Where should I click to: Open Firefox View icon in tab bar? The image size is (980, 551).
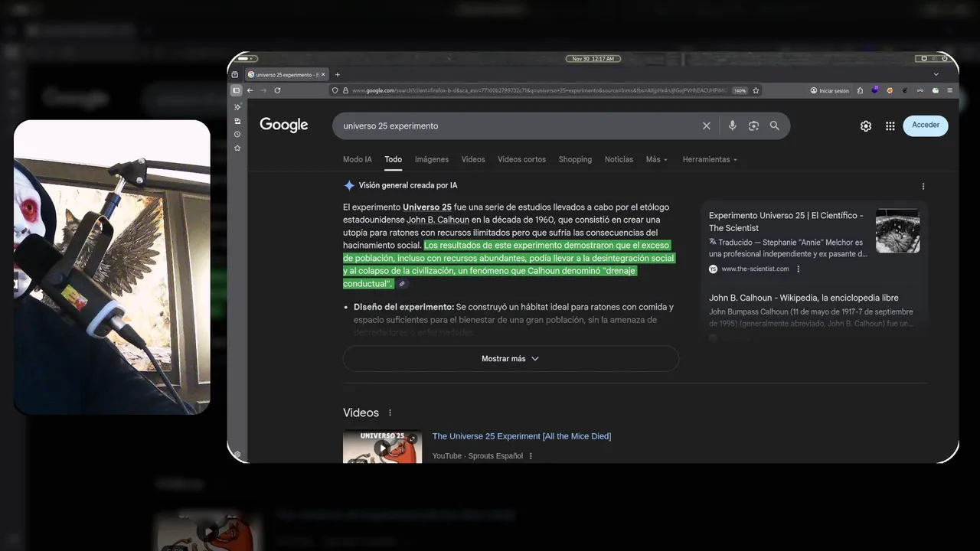click(235, 74)
